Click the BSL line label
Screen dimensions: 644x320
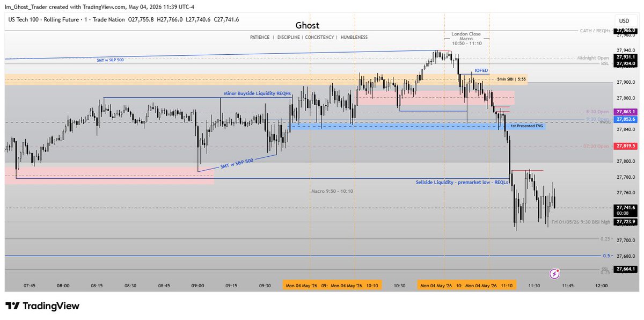[x=605, y=63]
